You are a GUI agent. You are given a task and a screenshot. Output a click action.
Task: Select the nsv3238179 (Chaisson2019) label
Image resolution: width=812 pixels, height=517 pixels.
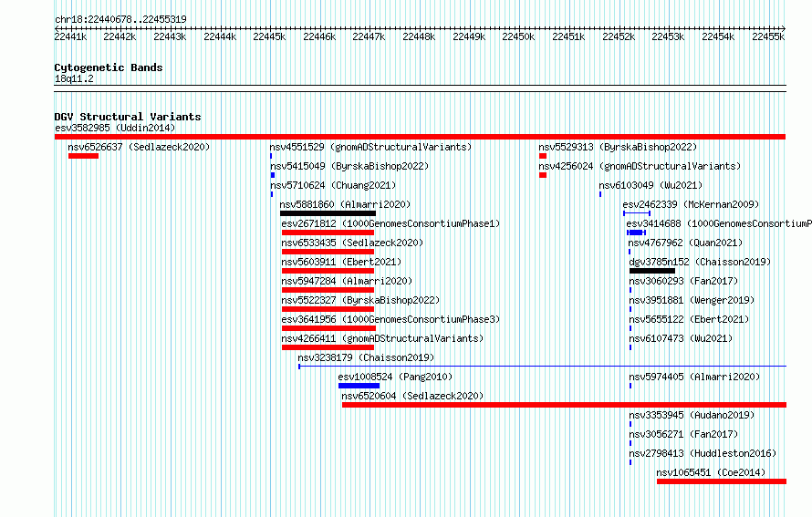coord(366,357)
